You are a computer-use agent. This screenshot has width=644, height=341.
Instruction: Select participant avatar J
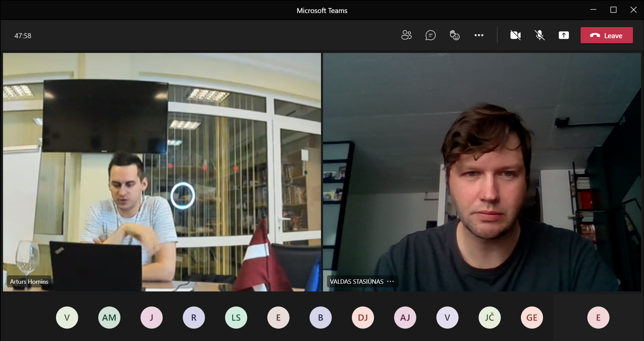point(152,318)
